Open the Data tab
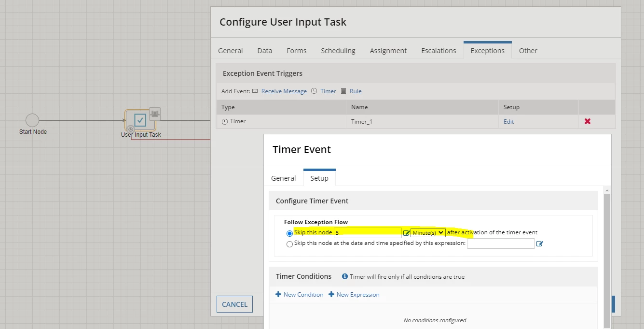The image size is (644, 329). pos(265,50)
